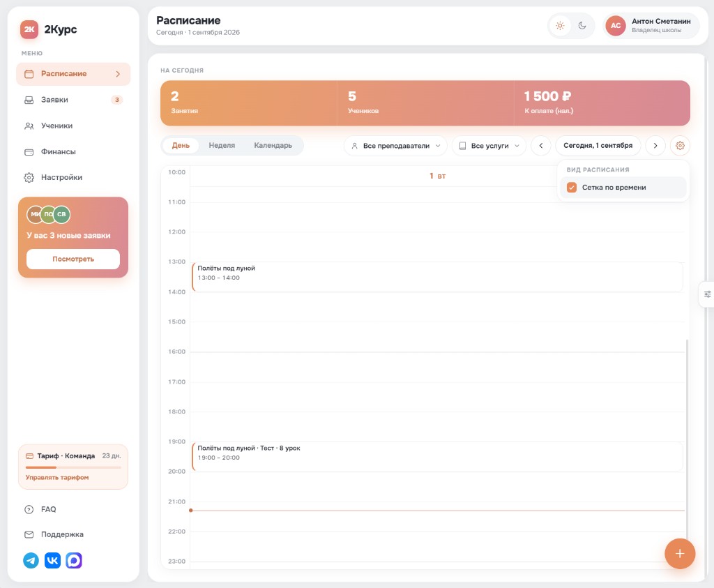Uncheck Сетка по времени checkbox
714x588 pixels.
click(x=572, y=187)
